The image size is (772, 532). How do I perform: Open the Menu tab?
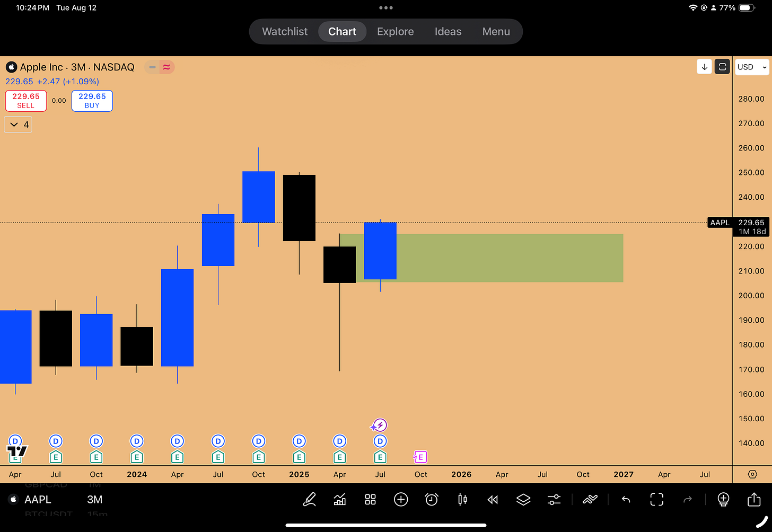(496, 31)
